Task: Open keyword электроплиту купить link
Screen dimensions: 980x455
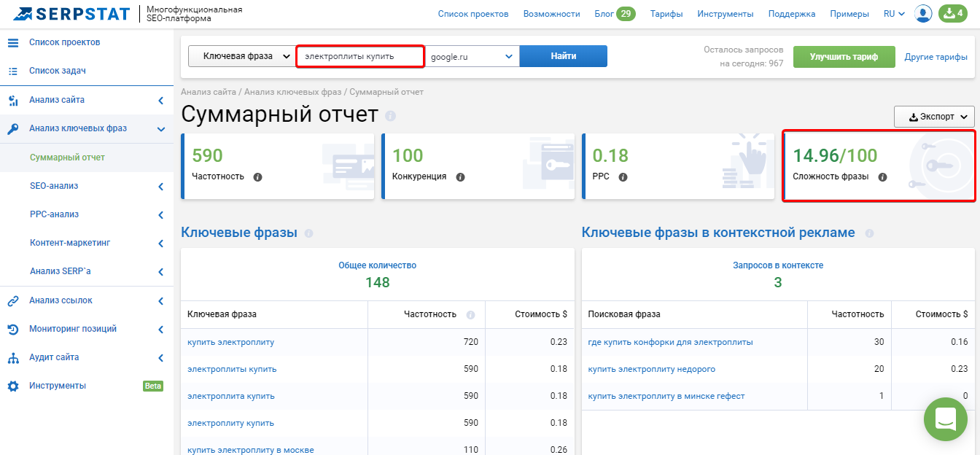Action: 230,423
